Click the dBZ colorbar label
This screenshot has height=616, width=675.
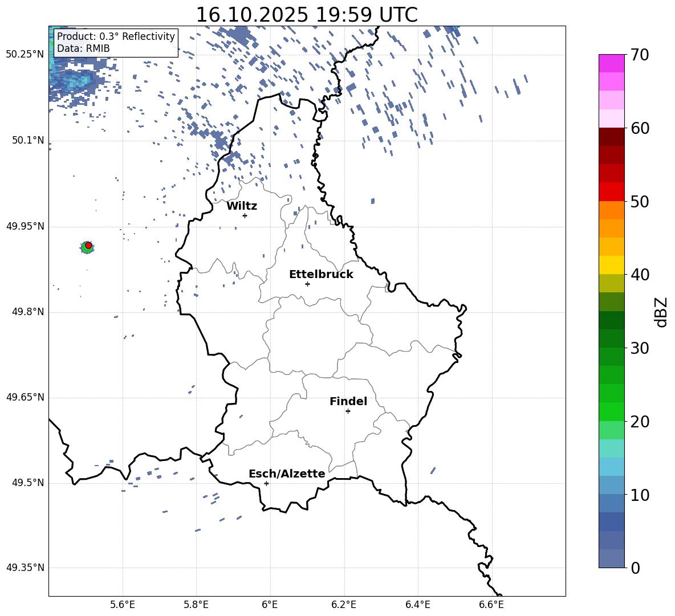click(662, 312)
